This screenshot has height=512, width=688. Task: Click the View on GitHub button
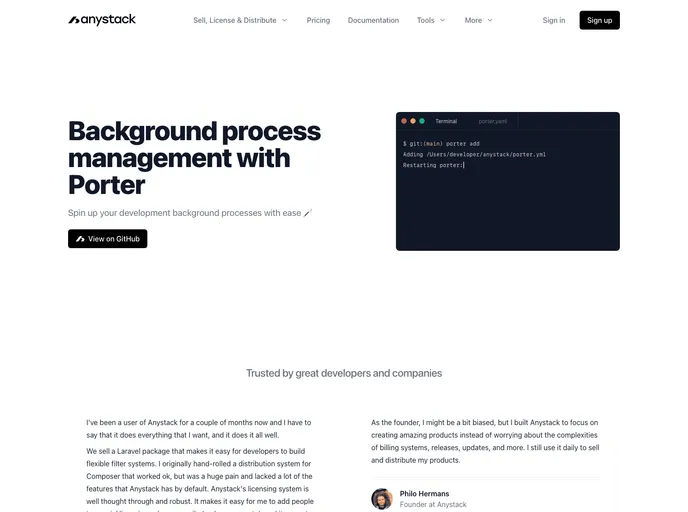(108, 239)
